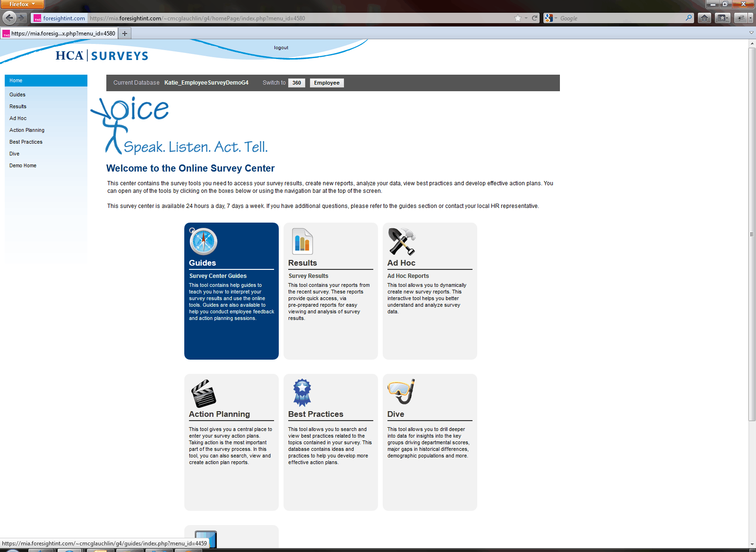This screenshot has width=756, height=552.
Task: Click the Results card heading
Action: point(302,263)
